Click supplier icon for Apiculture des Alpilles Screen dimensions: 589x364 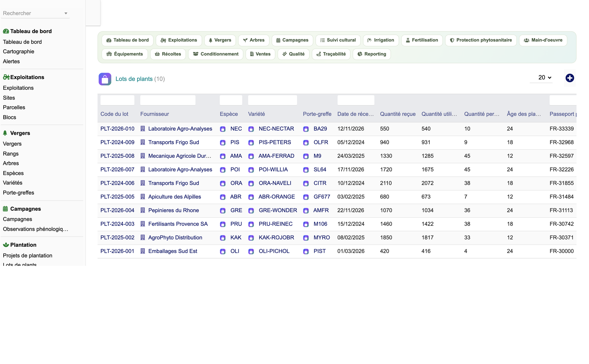point(143,197)
